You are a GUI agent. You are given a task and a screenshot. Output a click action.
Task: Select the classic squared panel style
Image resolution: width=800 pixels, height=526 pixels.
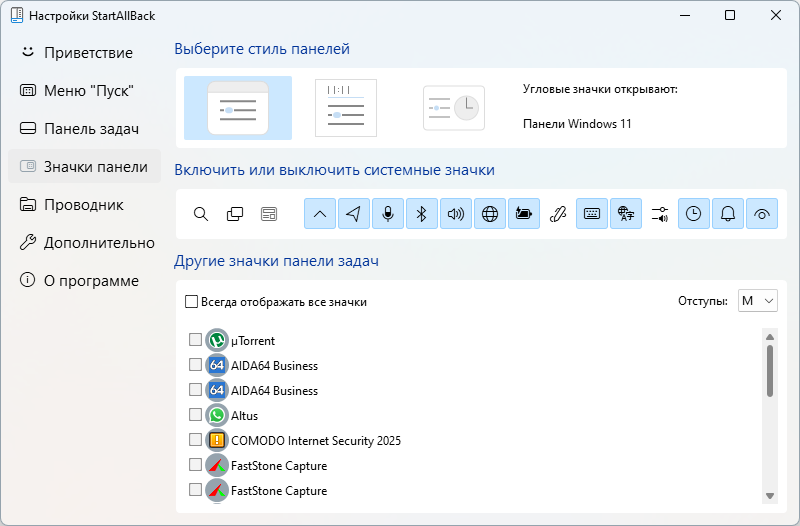346,108
